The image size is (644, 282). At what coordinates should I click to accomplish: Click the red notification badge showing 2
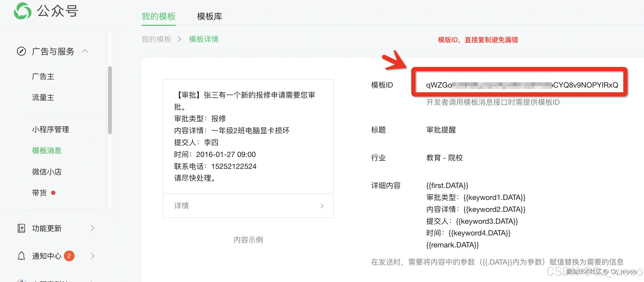(69, 256)
